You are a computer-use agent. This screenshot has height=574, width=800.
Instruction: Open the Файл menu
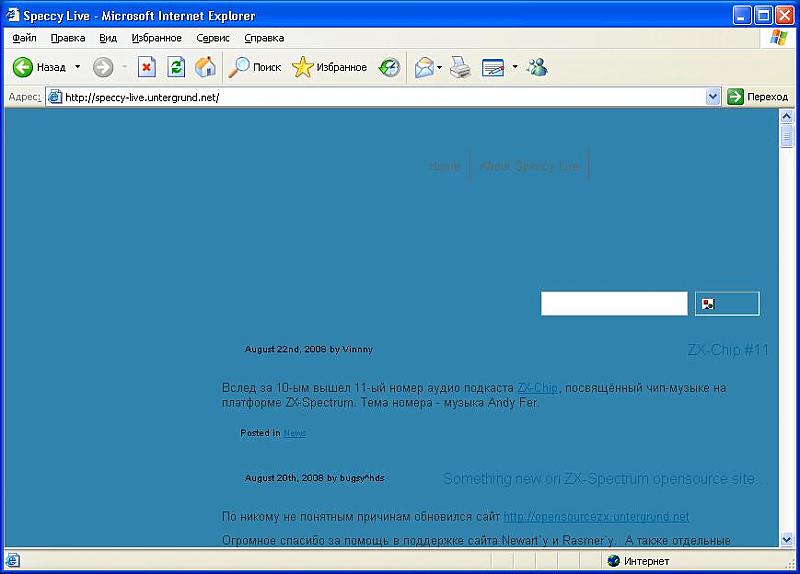[x=25, y=38]
